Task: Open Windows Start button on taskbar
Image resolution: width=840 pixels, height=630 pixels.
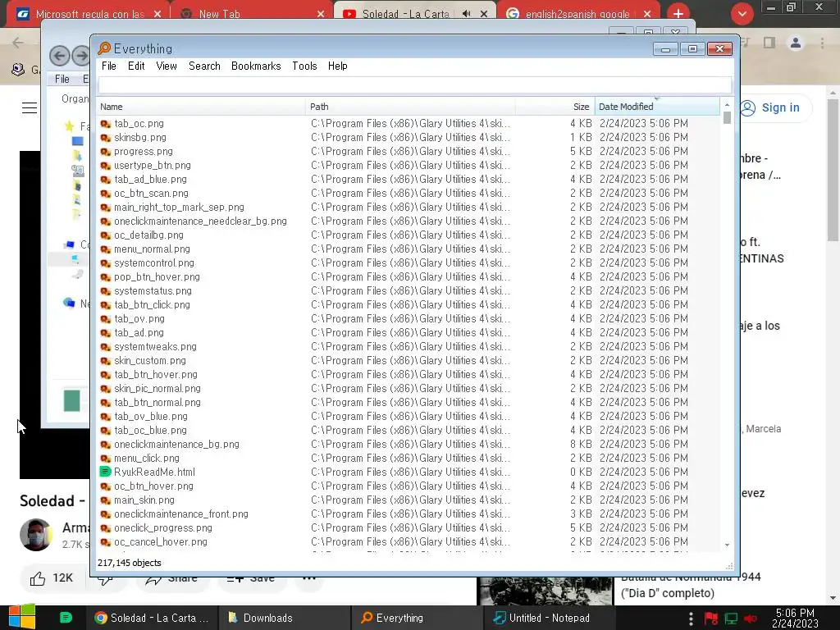Action: point(22,617)
